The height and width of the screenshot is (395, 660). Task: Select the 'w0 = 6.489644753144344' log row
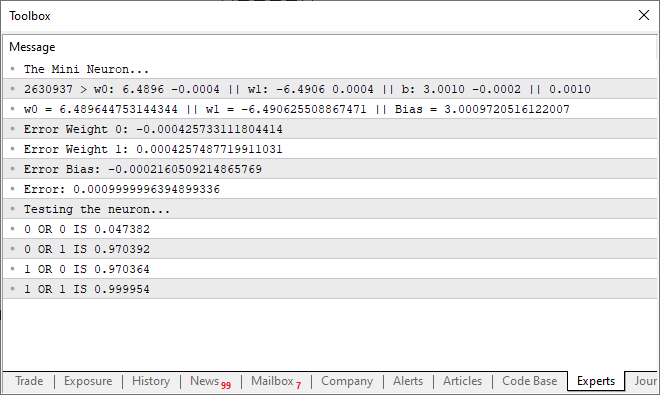pyautogui.click(x=330, y=109)
